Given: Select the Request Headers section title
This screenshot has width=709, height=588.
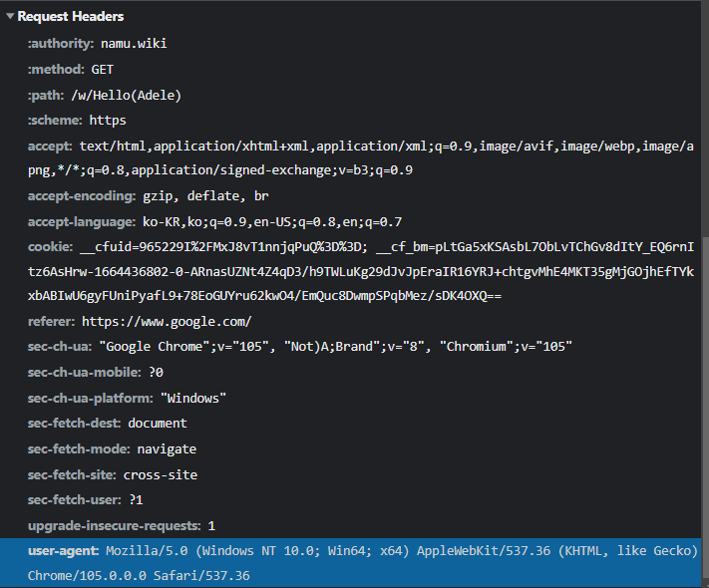Looking at the screenshot, I should 71,17.
